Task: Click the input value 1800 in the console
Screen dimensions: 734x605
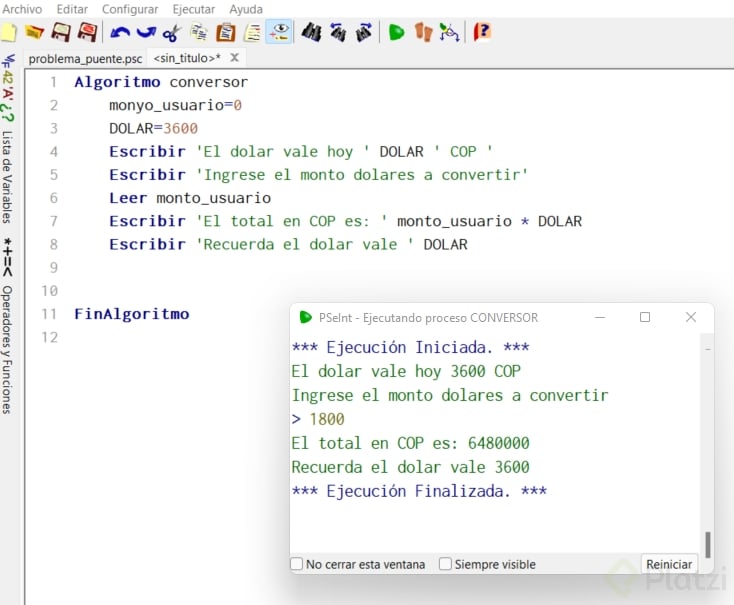Action: click(x=327, y=419)
